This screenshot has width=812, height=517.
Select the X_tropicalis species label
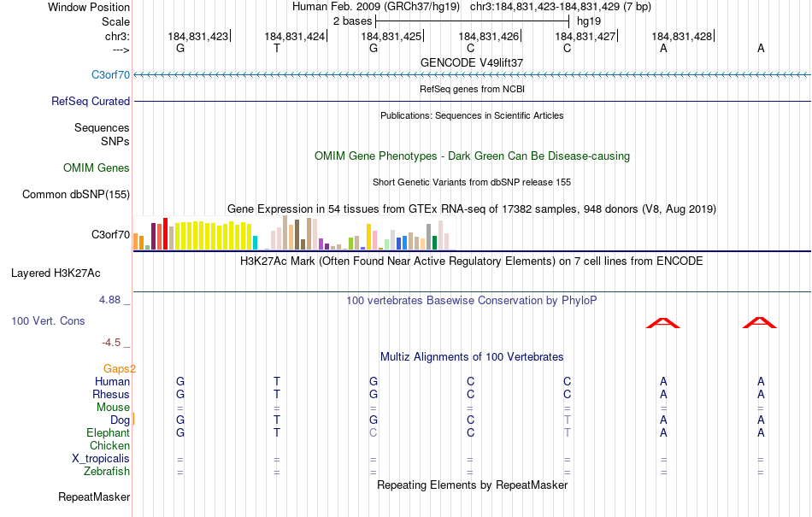101,459
